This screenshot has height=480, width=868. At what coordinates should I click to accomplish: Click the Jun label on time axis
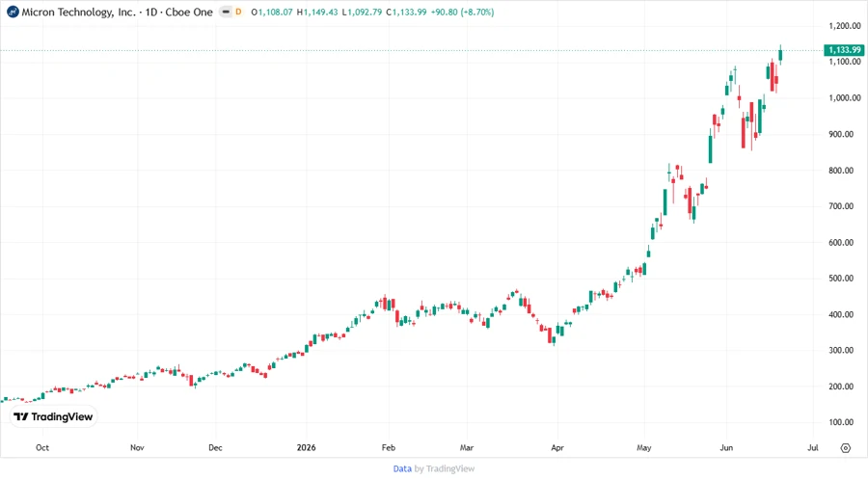tap(726, 448)
